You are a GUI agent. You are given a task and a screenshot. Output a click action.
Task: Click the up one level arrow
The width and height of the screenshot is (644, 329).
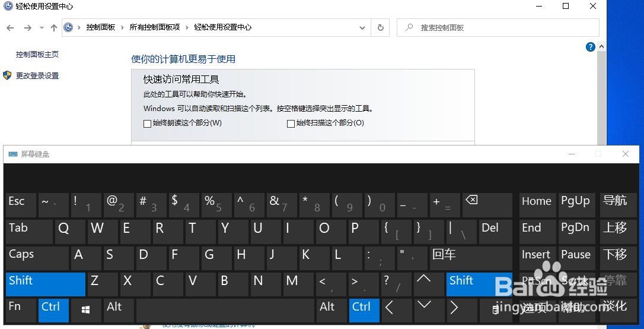54,27
